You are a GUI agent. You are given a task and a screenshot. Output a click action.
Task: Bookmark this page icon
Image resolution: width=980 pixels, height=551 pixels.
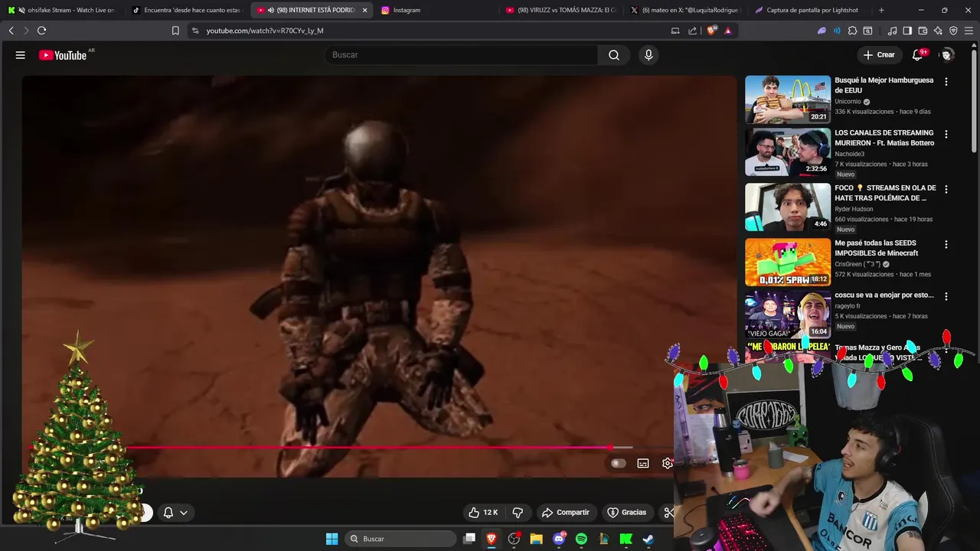(175, 31)
